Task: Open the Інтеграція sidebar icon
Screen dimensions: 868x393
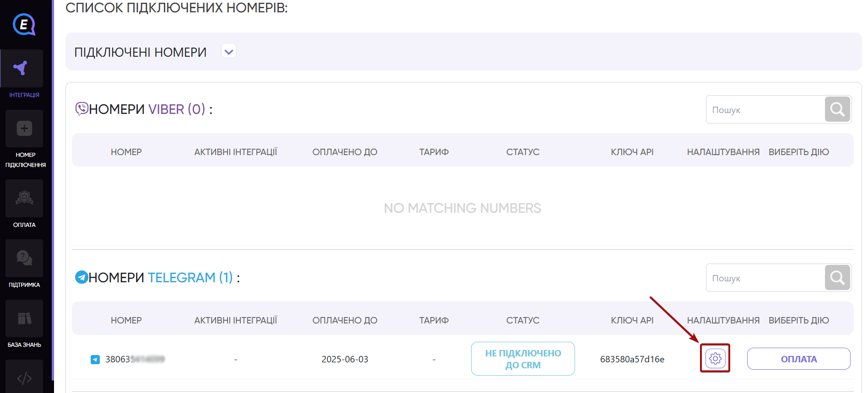Action: pyautogui.click(x=22, y=69)
